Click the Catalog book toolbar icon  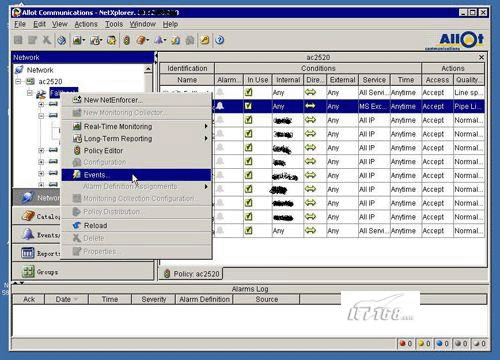click(141, 40)
